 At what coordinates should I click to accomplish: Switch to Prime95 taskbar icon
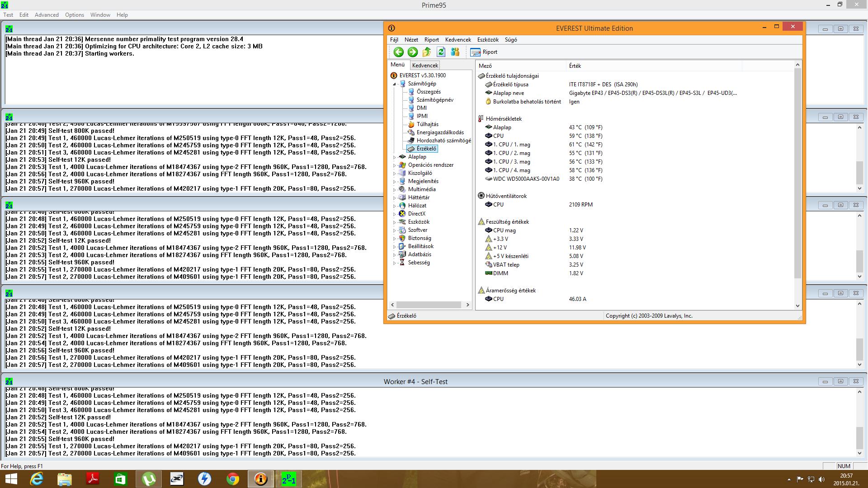(289, 479)
